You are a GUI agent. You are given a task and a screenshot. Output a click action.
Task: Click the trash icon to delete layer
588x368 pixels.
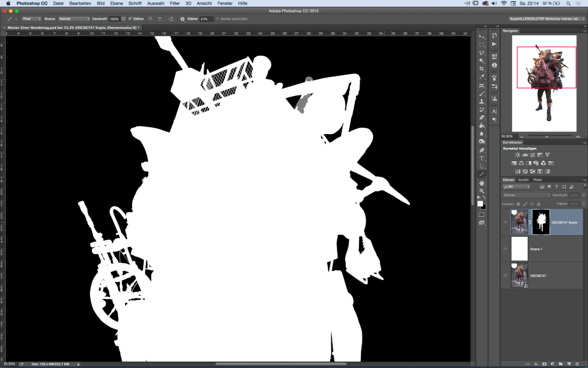tap(577, 364)
